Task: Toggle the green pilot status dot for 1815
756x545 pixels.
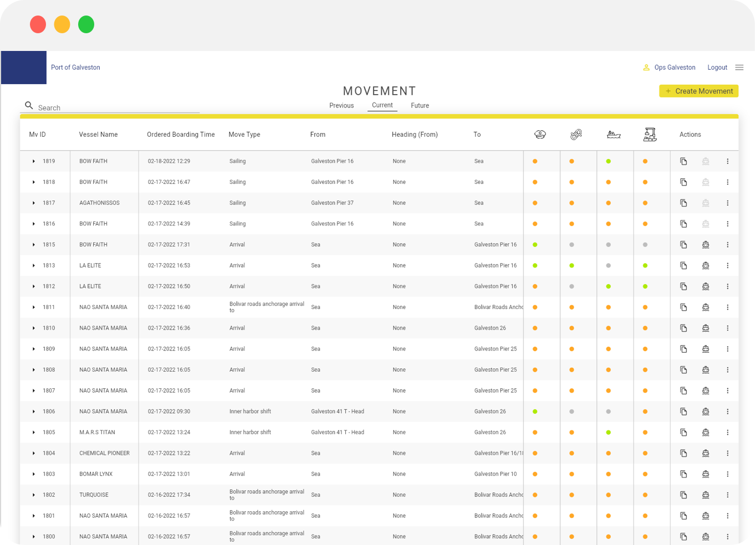Action: pyautogui.click(x=534, y=244)
